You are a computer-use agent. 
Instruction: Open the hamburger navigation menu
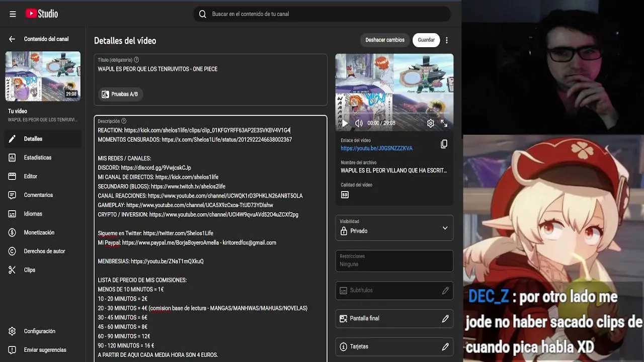(x=13, y=14)
